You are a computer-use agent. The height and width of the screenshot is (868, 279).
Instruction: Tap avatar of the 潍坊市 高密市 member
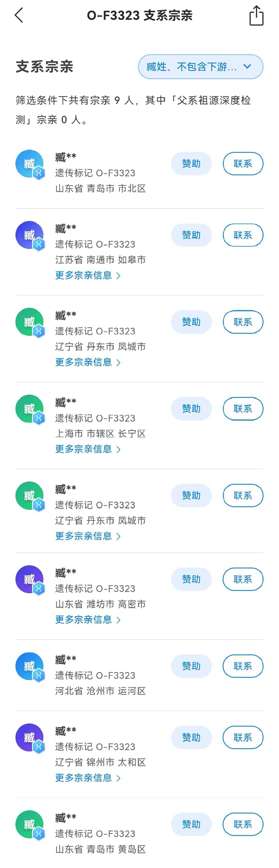coord(30,580)
